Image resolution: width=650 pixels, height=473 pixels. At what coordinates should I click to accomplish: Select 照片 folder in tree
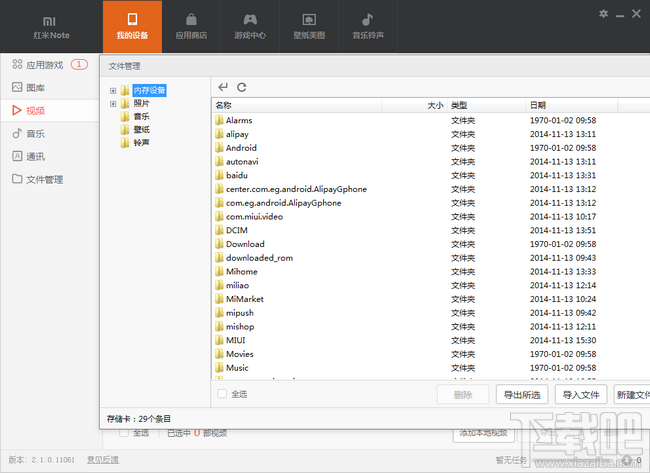(141, 103)
